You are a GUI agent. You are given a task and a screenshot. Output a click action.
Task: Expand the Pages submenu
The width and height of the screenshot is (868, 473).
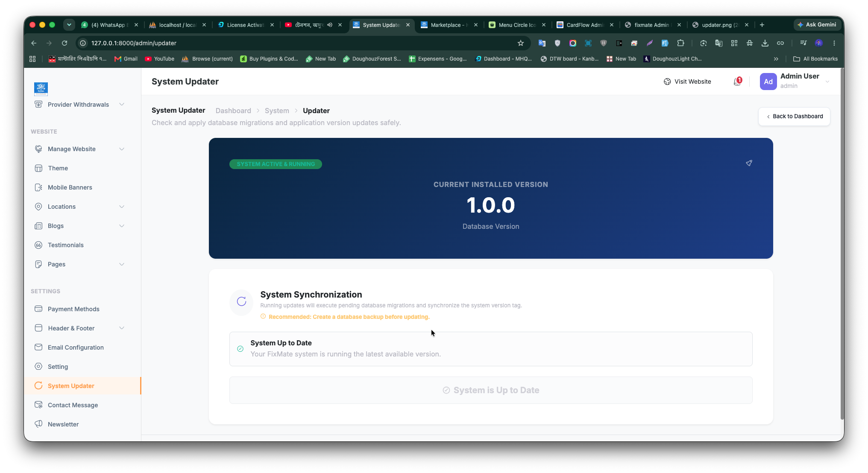(122, 264)
